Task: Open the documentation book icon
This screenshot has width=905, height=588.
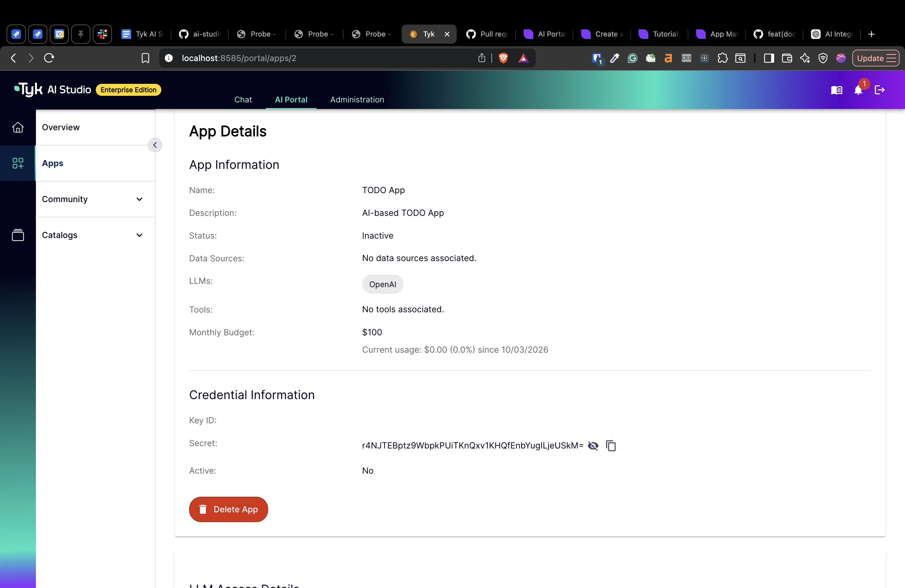Action: pos(836,90)
